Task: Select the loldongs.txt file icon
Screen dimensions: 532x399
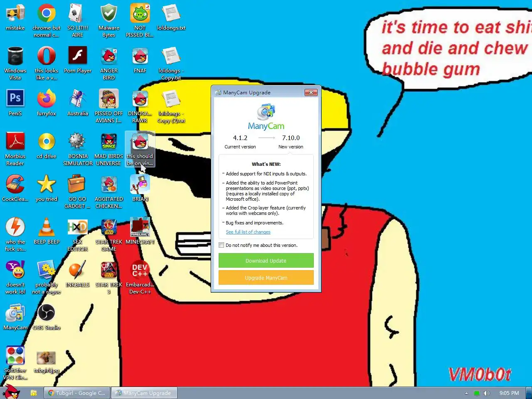Action: tap(171, 14)
